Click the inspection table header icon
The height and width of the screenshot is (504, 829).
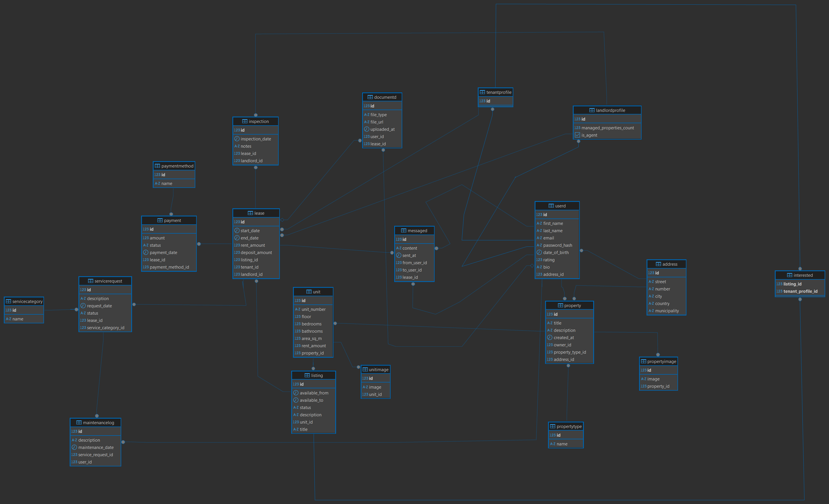click(x=245, y=121)
